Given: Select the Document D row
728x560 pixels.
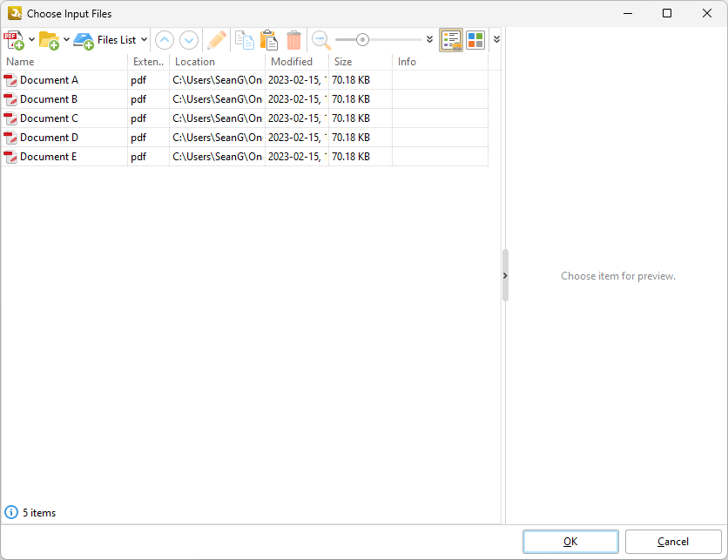Looking at the screenshot, I should click(245, 138).
